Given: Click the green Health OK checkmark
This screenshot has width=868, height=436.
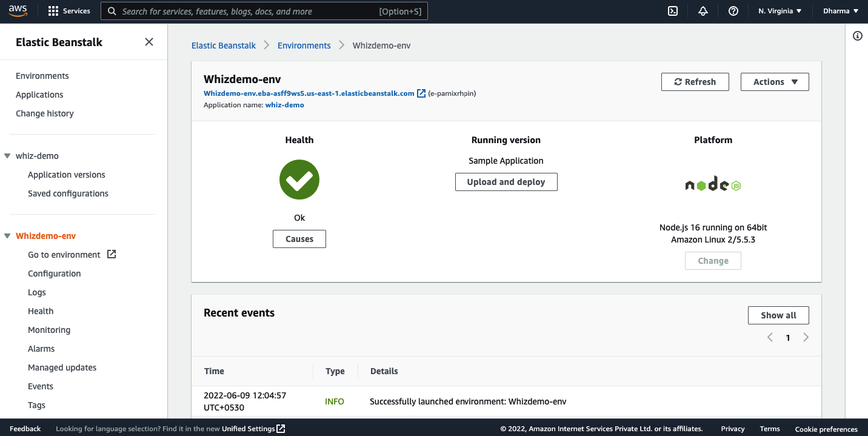Looking at the screenshot, I should click(299, 179).
